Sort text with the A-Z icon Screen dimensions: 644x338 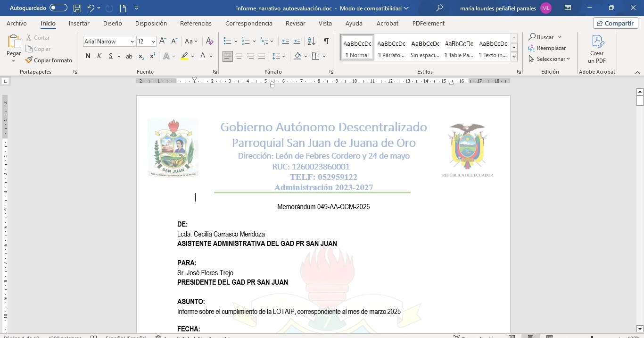coord(311,42)
